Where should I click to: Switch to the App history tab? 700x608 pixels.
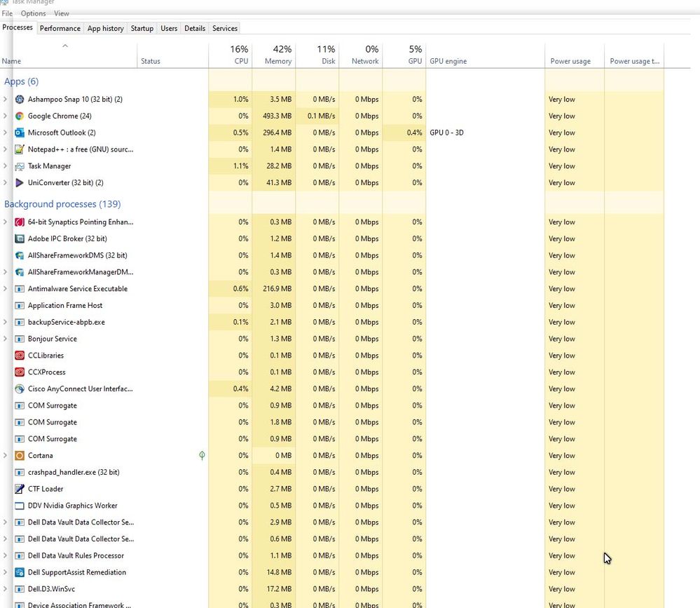coord(105,28)
